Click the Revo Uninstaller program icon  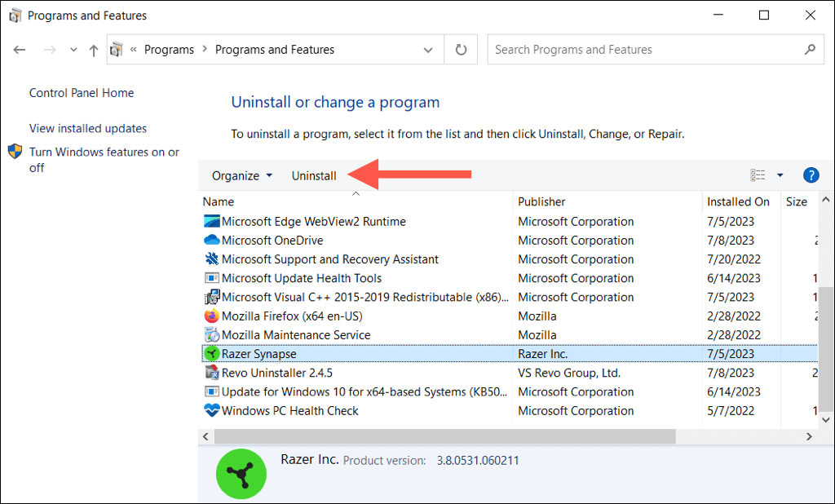211,373
